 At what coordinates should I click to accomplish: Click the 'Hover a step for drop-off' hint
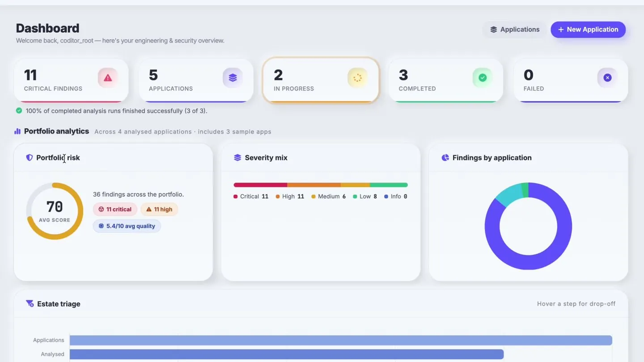click(576, 304)
